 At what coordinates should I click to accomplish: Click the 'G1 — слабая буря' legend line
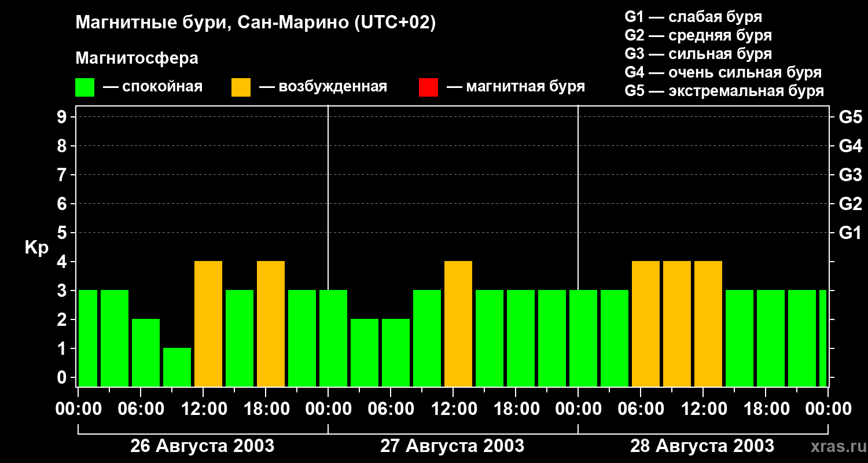693,17
